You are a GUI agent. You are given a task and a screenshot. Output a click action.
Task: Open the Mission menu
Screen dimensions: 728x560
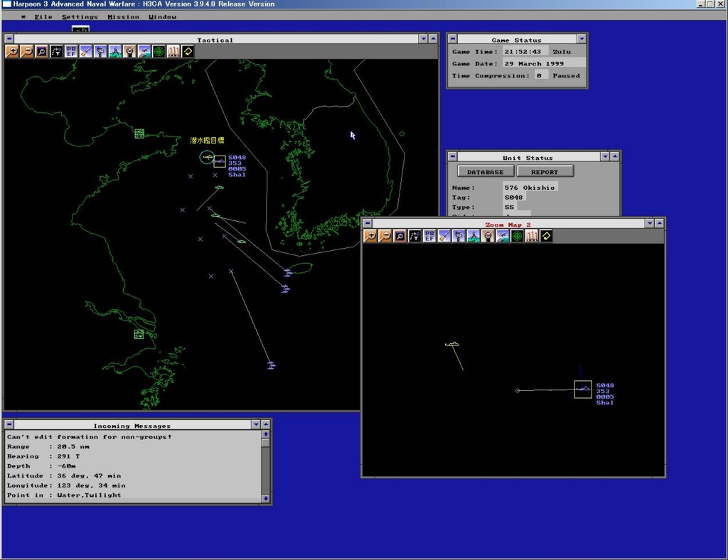[x=123, y=17]
